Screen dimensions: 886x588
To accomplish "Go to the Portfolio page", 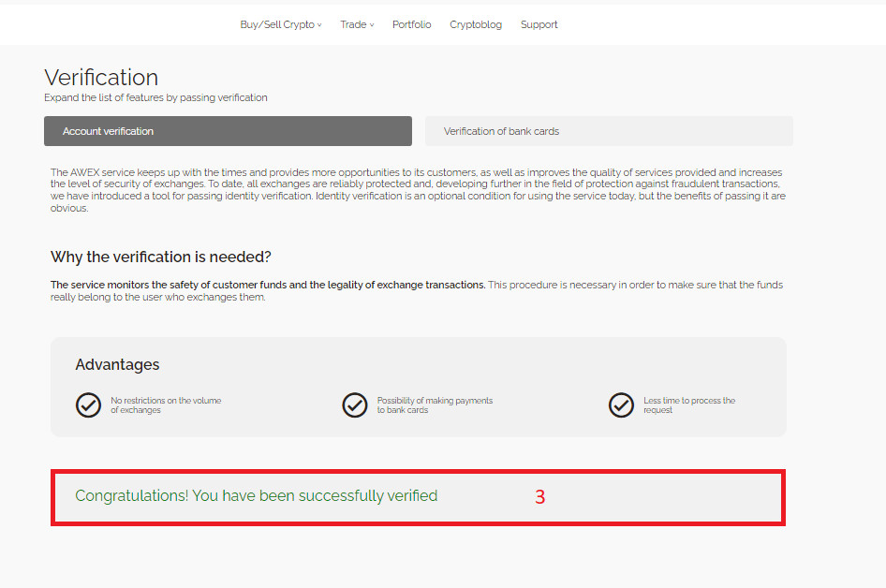I will click(x=411, y=24).
